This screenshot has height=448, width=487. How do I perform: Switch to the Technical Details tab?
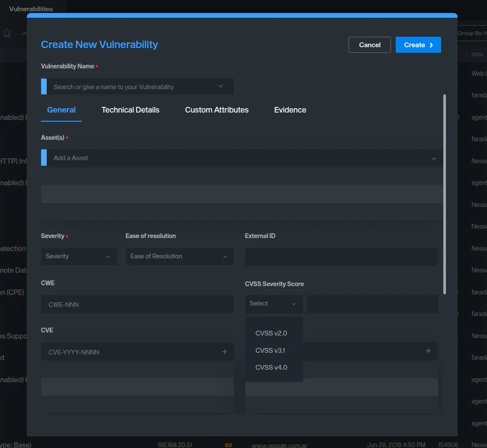click(x=130, y=110)
